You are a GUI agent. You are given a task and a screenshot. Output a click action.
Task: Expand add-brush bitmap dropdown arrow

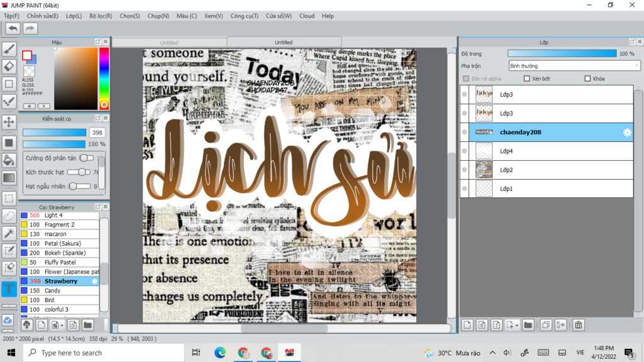pyautogui.click(x=62, y=326)
